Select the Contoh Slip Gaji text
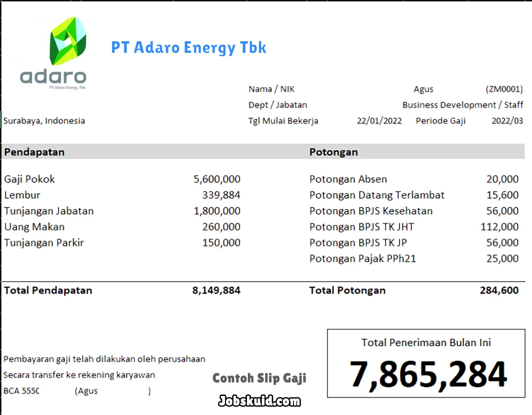 coord(259,378)
